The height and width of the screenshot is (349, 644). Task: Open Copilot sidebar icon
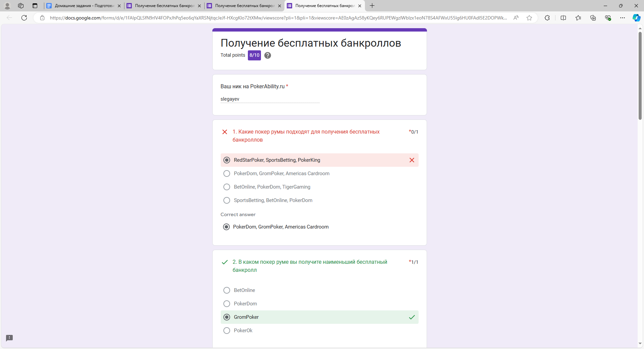[x=636, y=18]
